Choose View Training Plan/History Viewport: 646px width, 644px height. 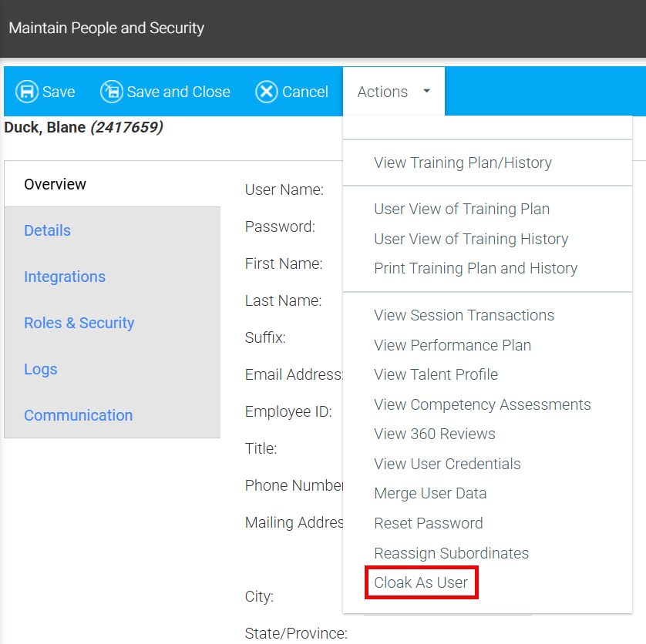click(x=463, y=163)
